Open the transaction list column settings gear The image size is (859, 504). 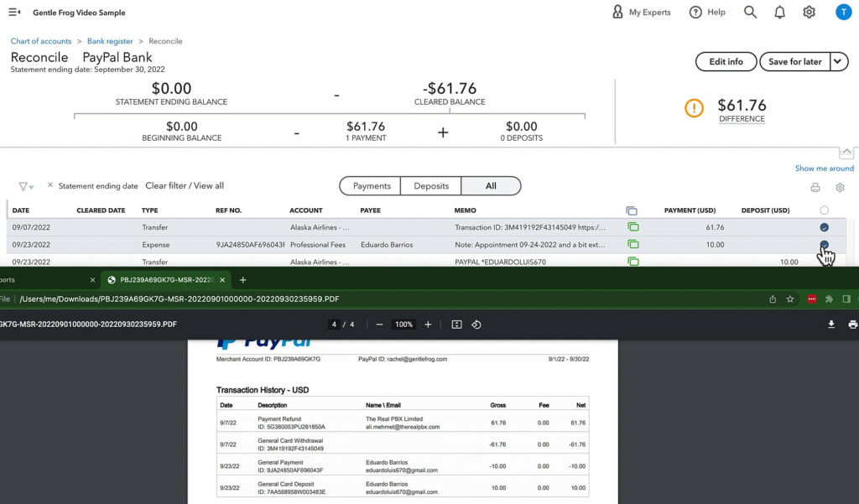[840, 187]
